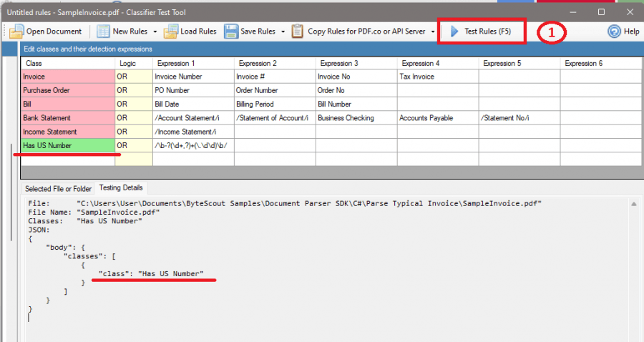The height and width of the screenshot is (342, 644).
Task: Click the Tax Invoice expression cell
Action: point(437,77)
